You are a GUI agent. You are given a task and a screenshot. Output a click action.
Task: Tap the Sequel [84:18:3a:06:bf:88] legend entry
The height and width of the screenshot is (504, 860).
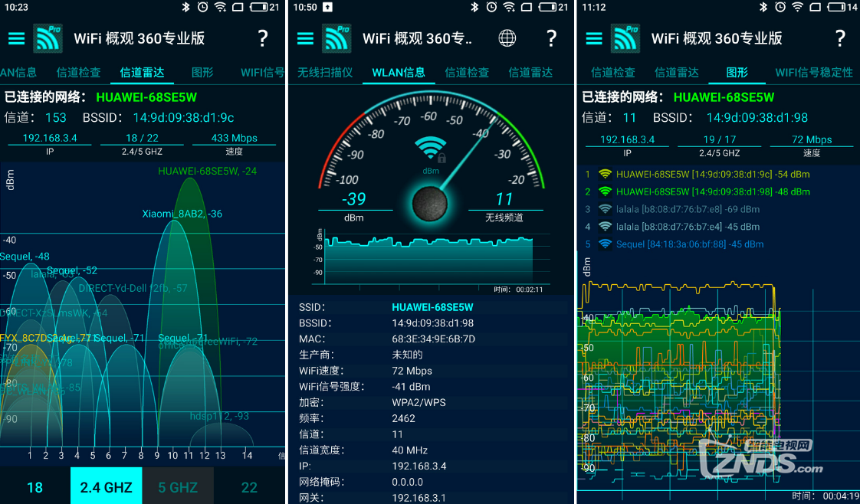[690, 244]
